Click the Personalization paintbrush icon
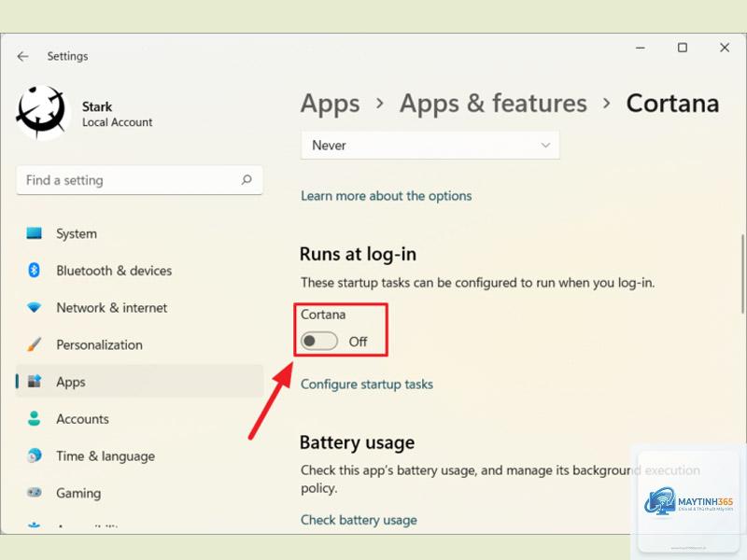747x560 pixels. (34, 344)
